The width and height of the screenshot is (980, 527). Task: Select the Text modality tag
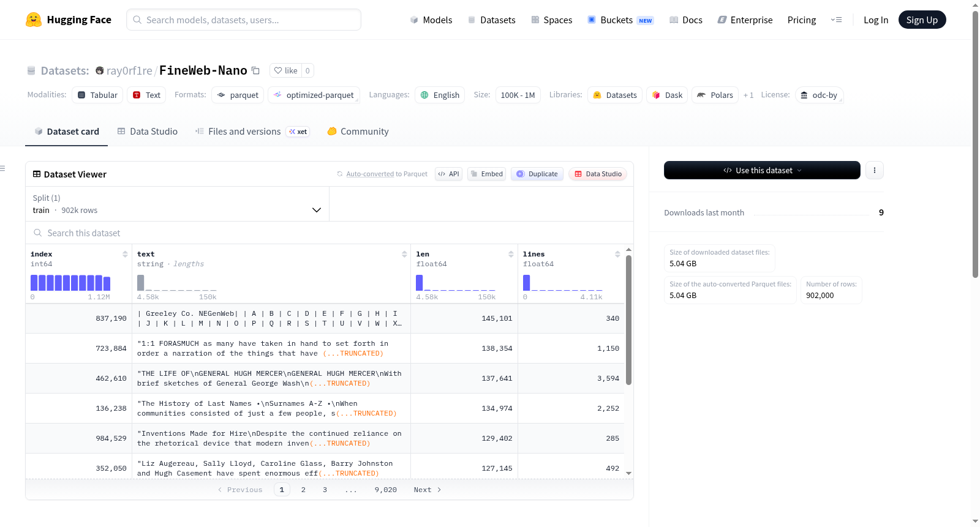[146, 95]
